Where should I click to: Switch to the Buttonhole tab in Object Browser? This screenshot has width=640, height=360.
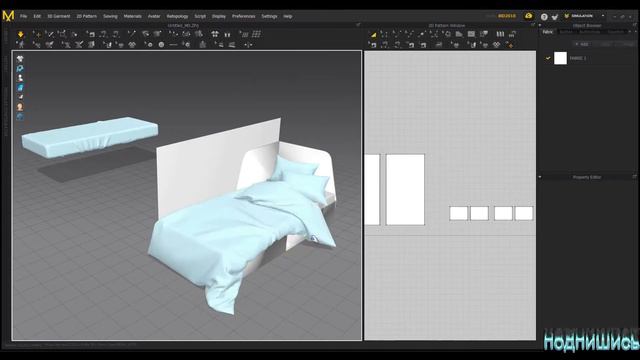tap(590, 32)
